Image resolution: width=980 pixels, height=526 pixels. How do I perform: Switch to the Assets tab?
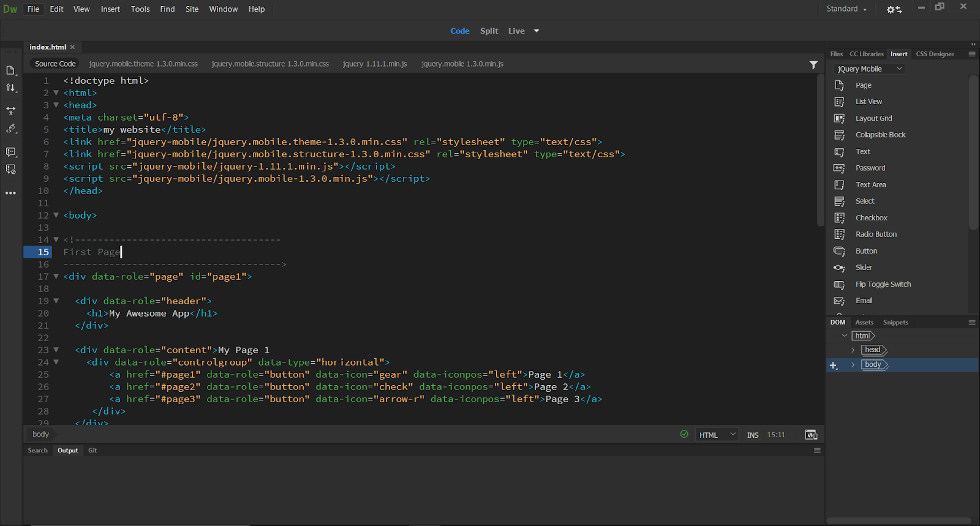pyautogui.click(x=864, y=323)
